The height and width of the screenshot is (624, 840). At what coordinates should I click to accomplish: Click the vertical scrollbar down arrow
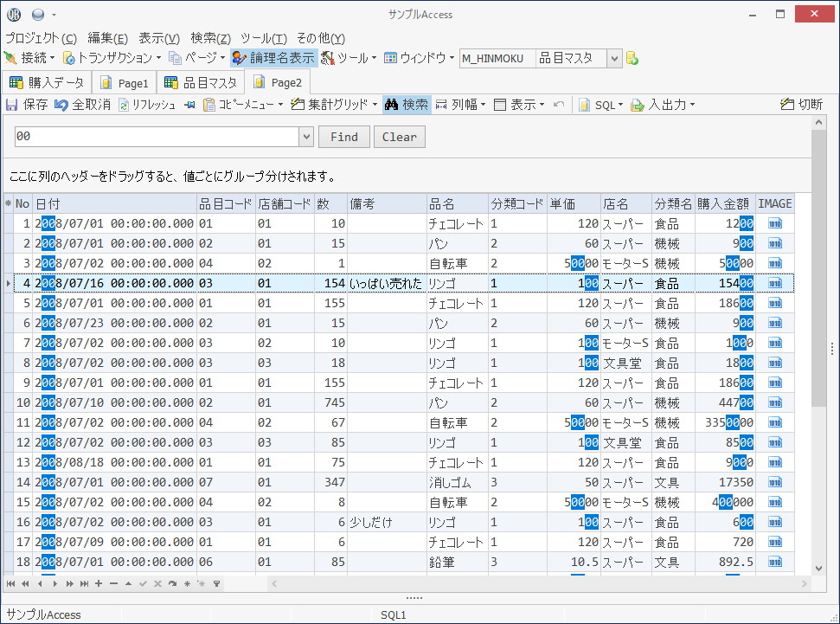818,569
